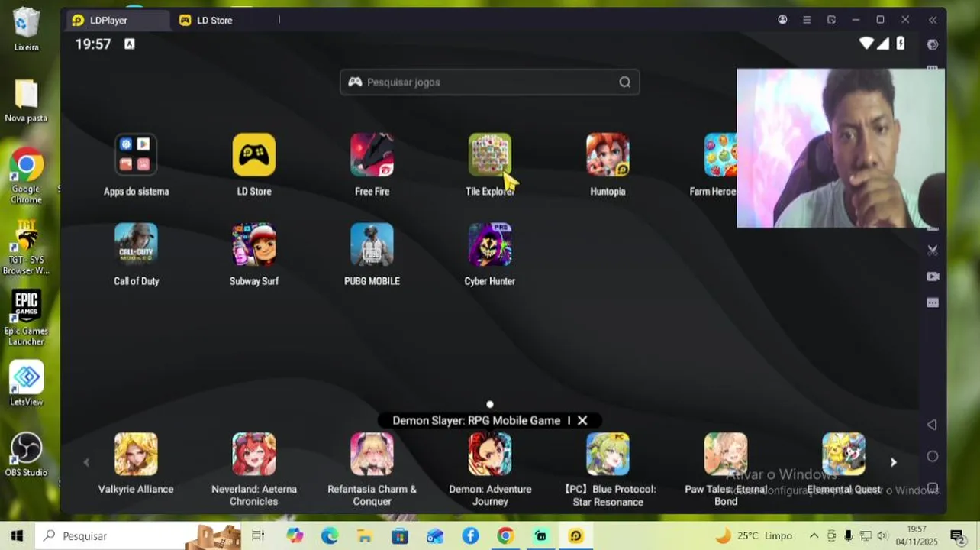Open the Demon: Adventure Journey recommendation
This screenshot has width=980, height=550.
[489, 455]
